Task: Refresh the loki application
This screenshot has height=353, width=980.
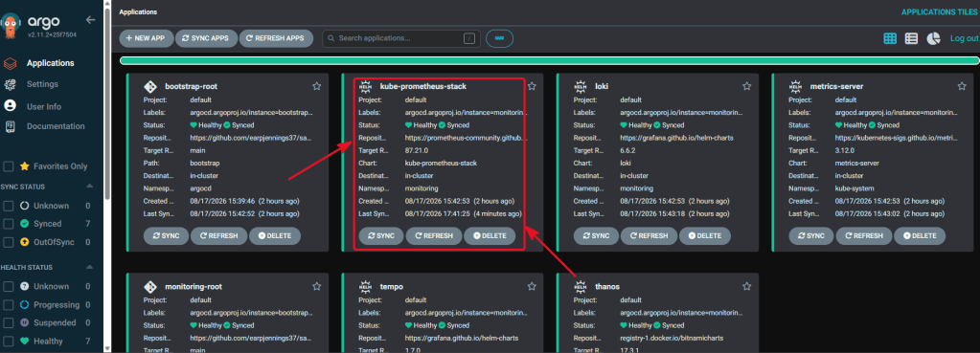Action: coord(649,235)
